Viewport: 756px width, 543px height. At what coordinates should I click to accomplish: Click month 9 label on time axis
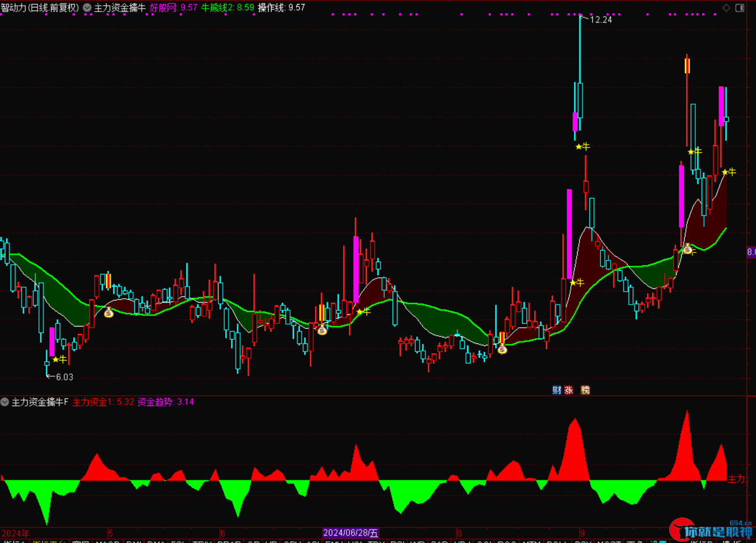tap(582, 533)
